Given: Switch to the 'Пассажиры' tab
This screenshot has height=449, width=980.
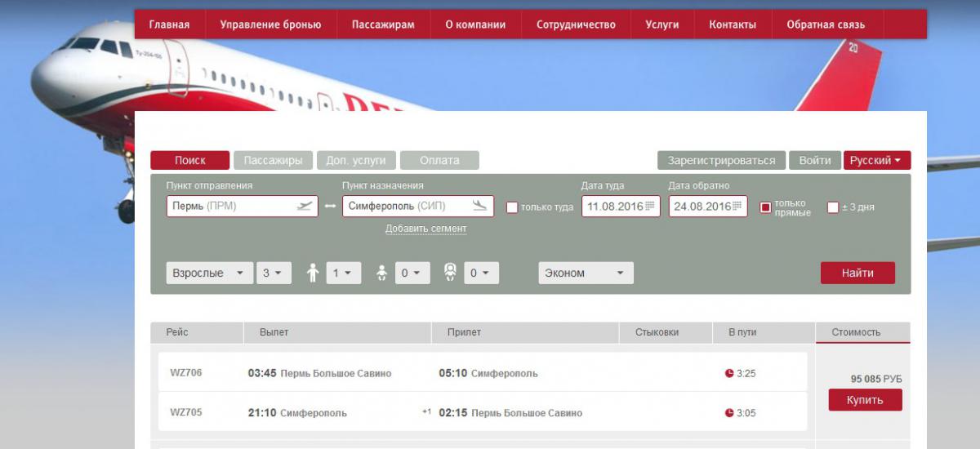Looking at the screenshot, I should coord(273,161).
